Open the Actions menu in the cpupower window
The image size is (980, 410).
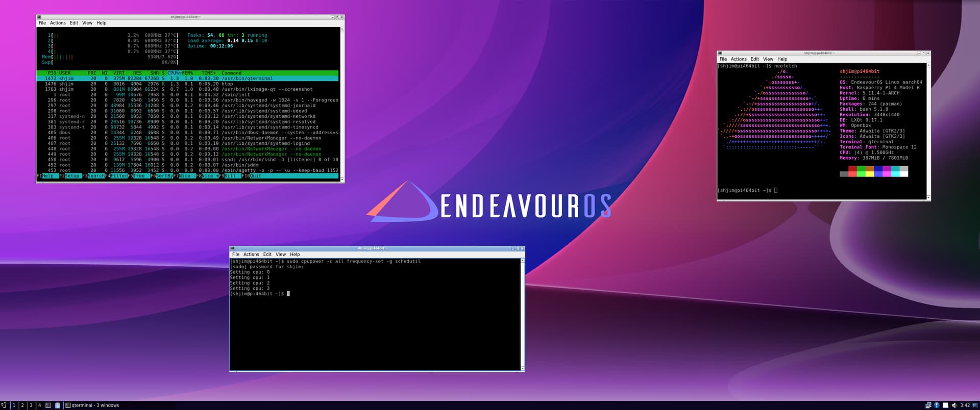pyautogui.click(x=251, y=254)
